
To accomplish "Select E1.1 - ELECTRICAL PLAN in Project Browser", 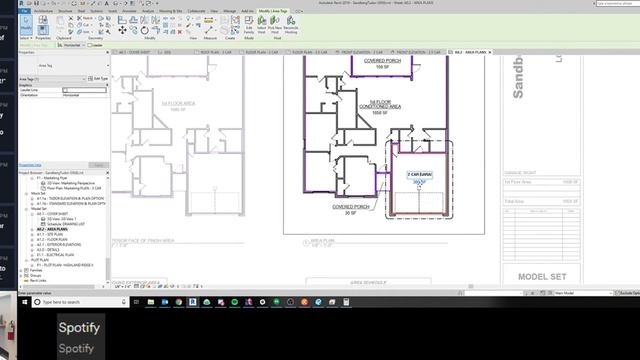I will [x=56, y=255].
